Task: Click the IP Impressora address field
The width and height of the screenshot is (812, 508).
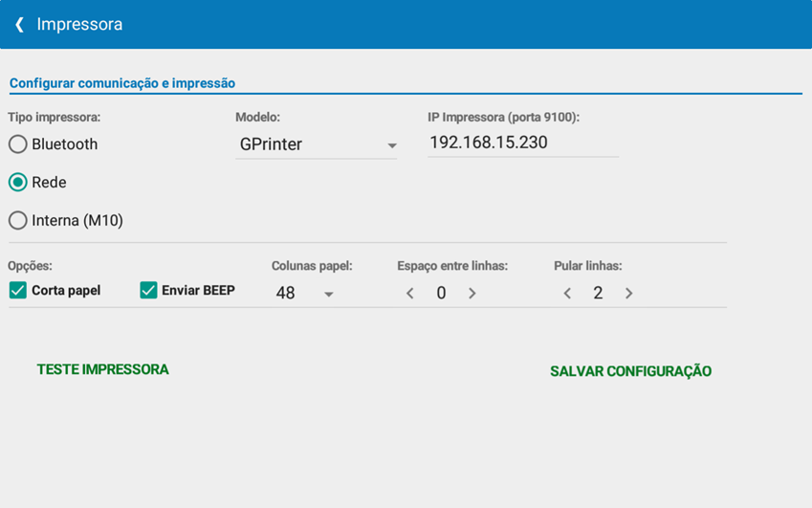Action: (522, 143)
